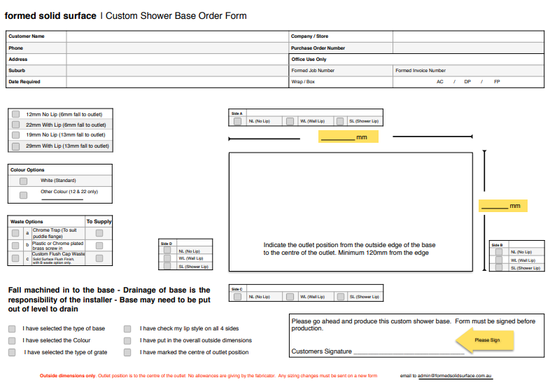The height and width of the screenshot is (392, 557).
Task: Tick the 29mm With Lip checkbox
Action: tap(15, 146)
